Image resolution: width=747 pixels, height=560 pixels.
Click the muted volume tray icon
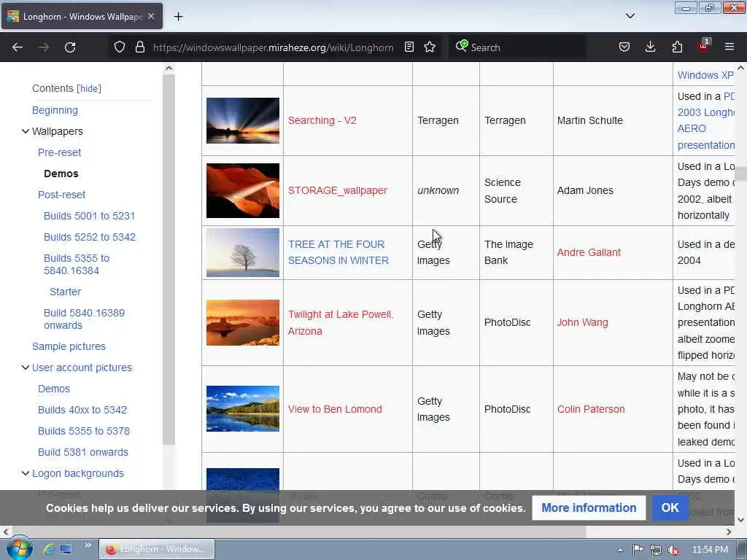click(673, 550)
